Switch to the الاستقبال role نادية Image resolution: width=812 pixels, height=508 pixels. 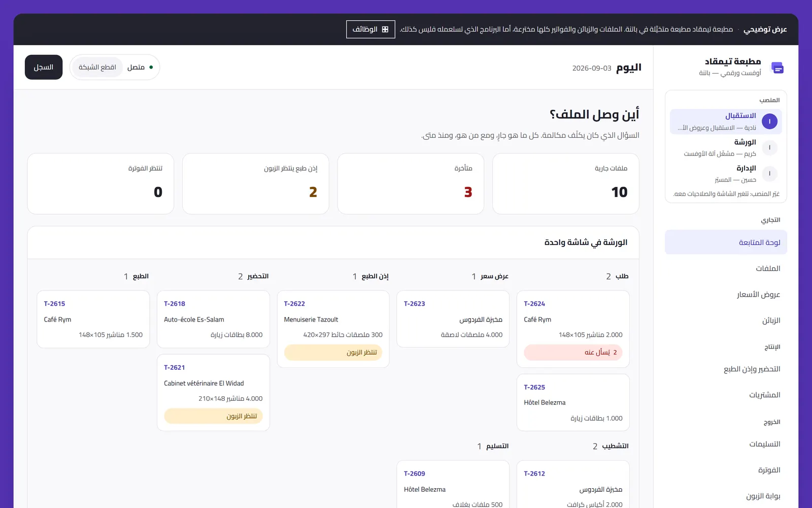[x=726, y=121]
